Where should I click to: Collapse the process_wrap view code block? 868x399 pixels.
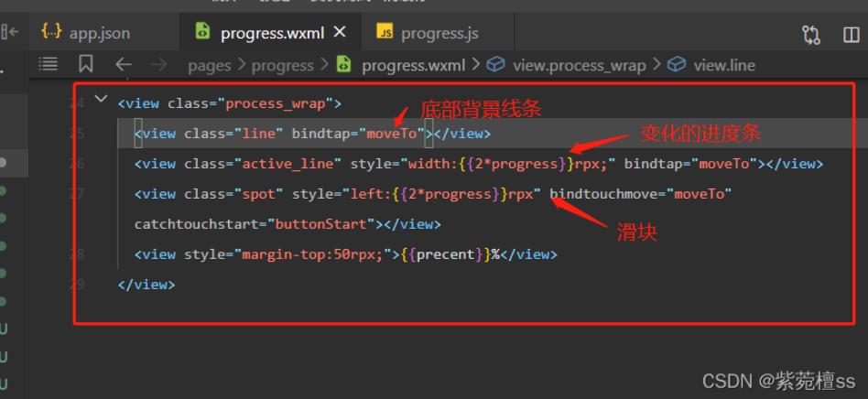[100, 100]
